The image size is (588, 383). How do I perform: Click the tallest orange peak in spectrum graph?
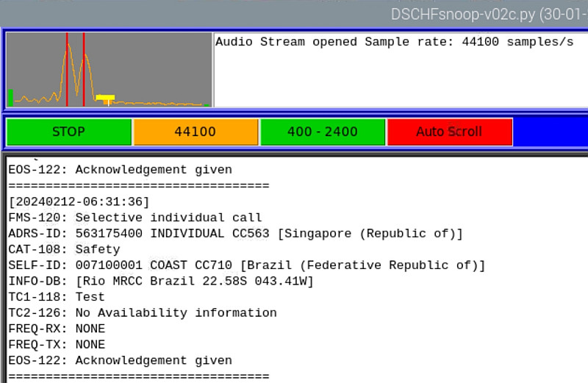tap(69, 46)
